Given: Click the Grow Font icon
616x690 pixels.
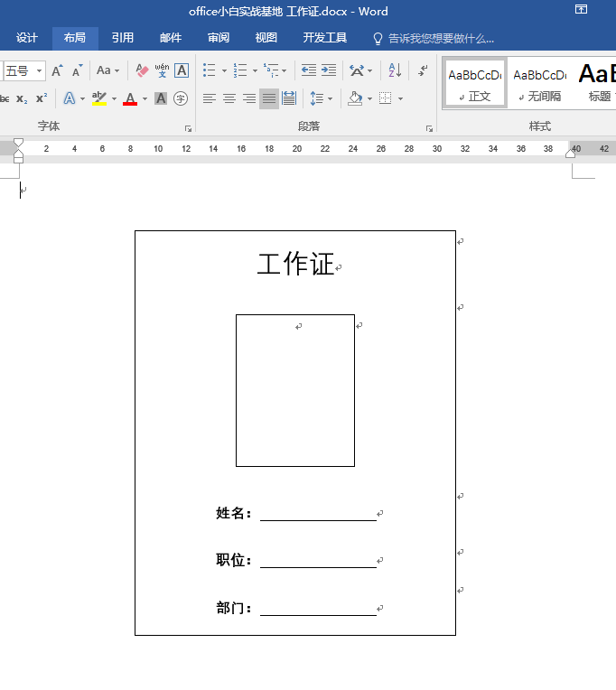Looking at the screenshot, I should click(x=57, y=70).
